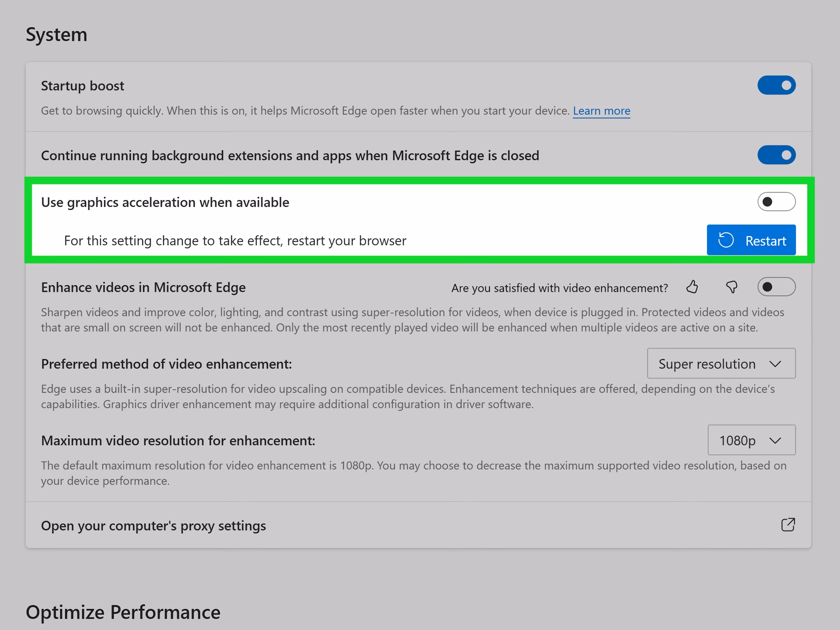The image size is (840, 630).
Task: Click the thumbs up feedback icon
Action: point(692,287)
